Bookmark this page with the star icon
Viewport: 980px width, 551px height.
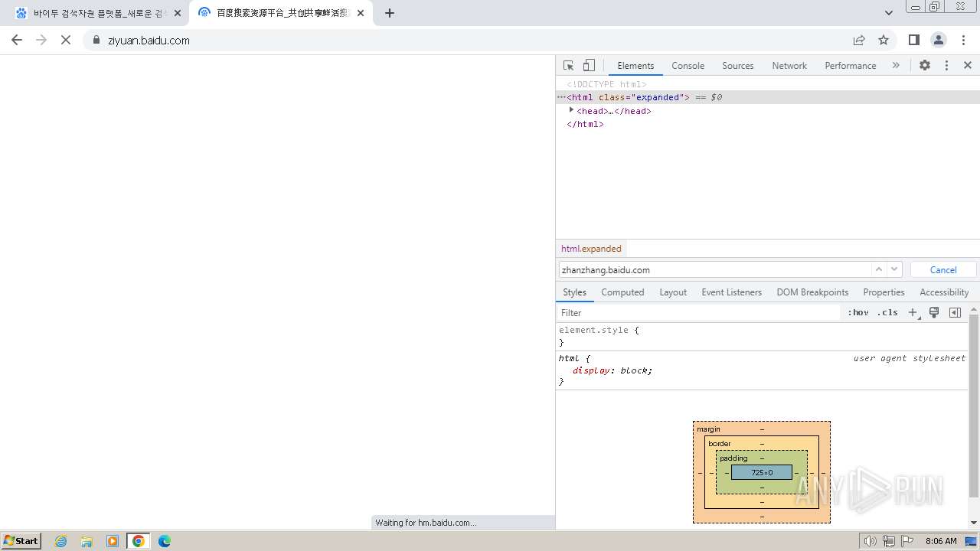click(884, 40)
